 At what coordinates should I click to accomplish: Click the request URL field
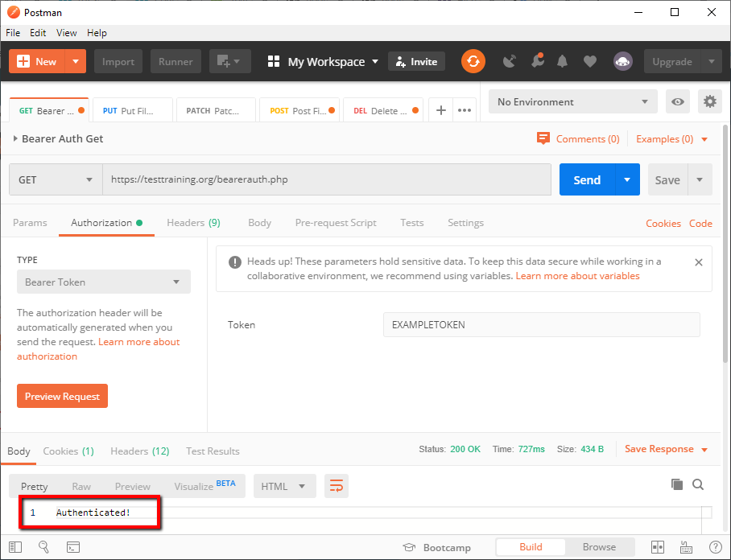point(327,179)
